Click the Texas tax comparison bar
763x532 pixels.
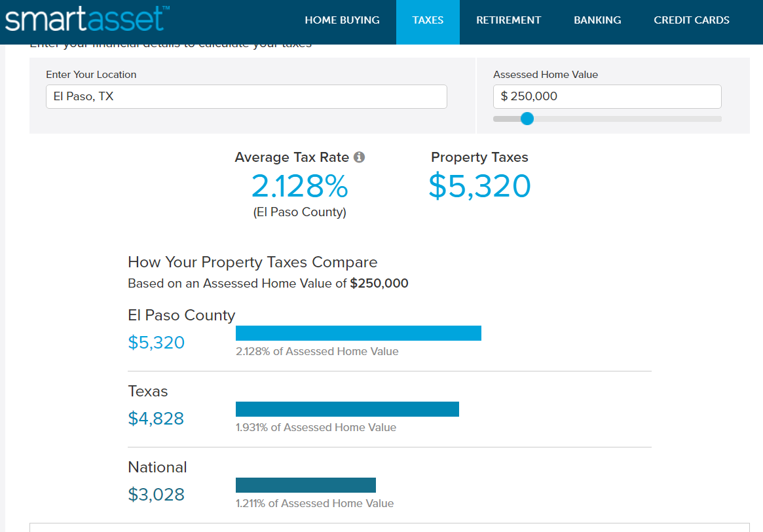(347, 409)
